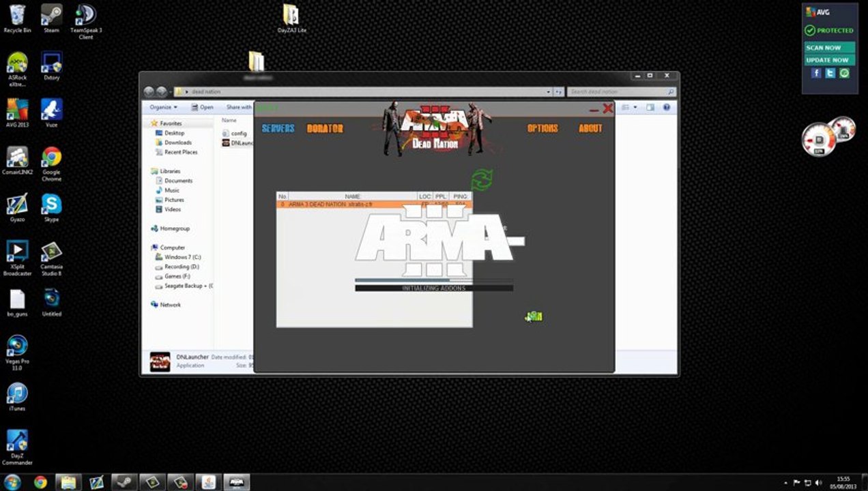Expand the address bar history dropdown
868x491 pixels.
pos(548,91)
